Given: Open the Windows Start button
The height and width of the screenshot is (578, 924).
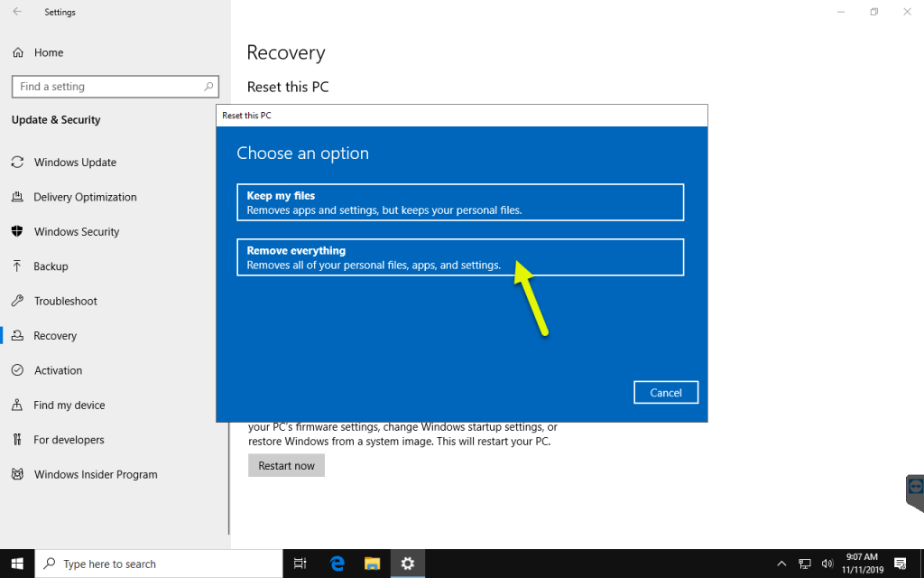Looking at the screenshot, I should 17,564.
